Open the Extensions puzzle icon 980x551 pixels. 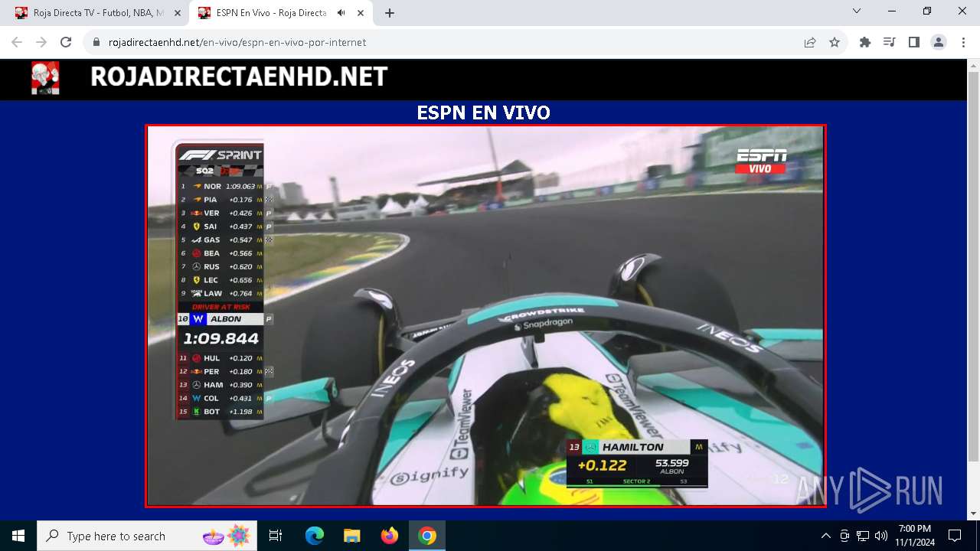pyautogui.click(x=865, y=43)
